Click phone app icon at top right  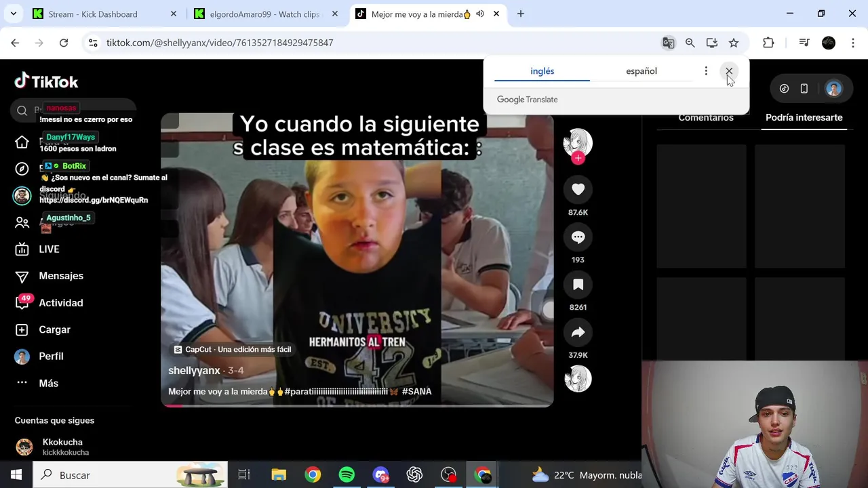[804, 89]
